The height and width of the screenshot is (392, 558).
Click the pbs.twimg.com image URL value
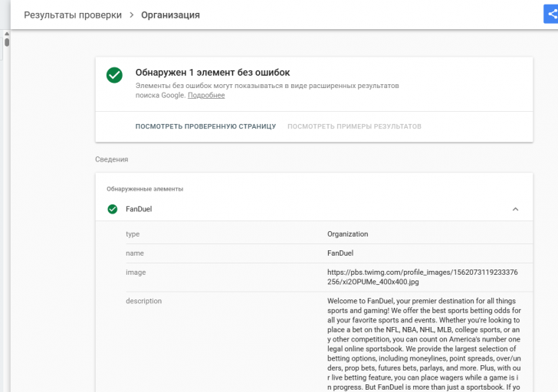(422, 277)
